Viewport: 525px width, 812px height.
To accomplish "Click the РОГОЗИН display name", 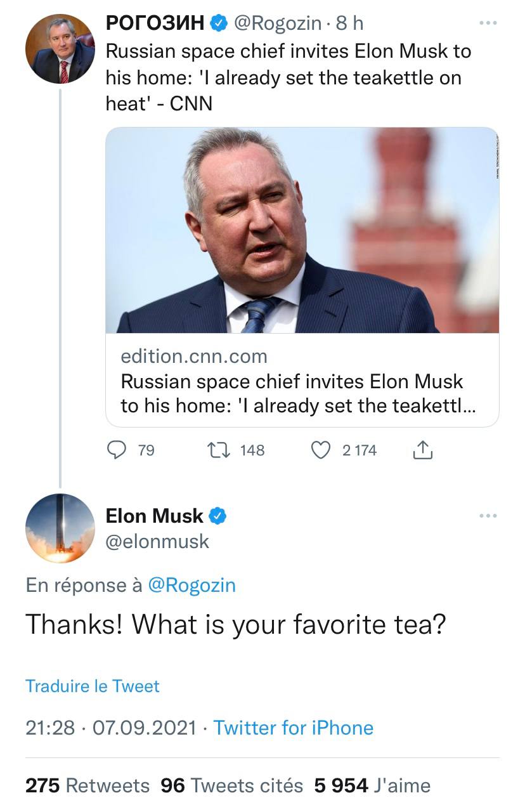I will [155, 23].
